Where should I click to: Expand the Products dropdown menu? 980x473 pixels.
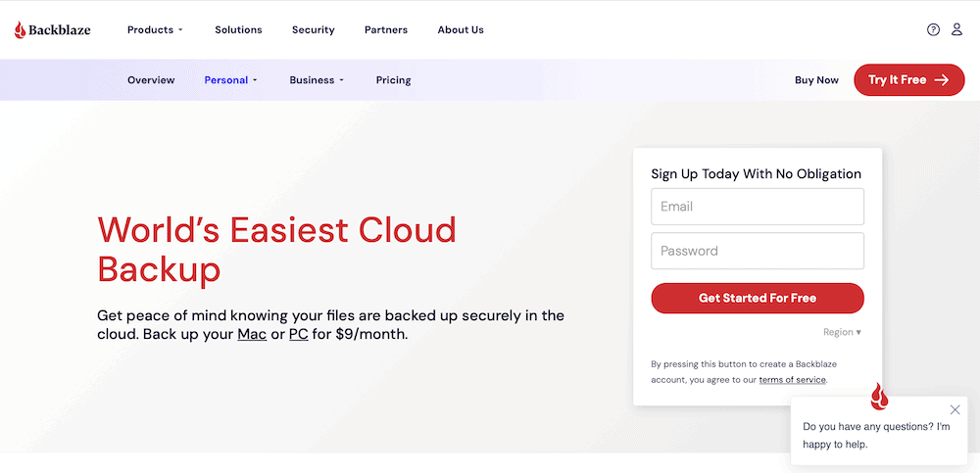pos(155,30)
